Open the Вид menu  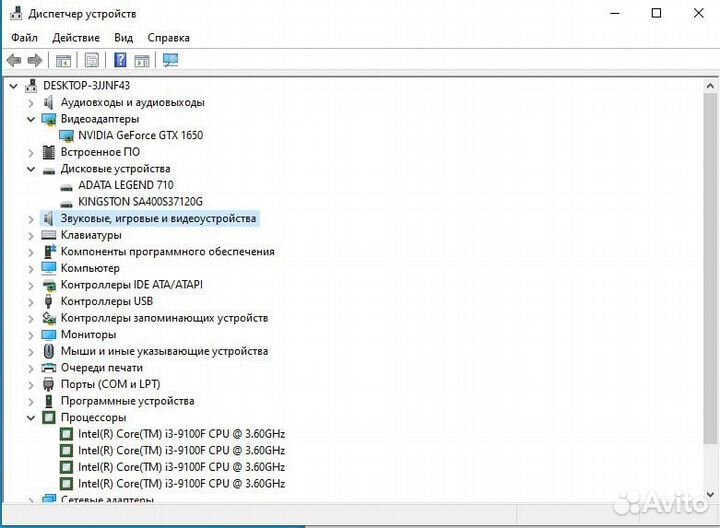[124, 38]
